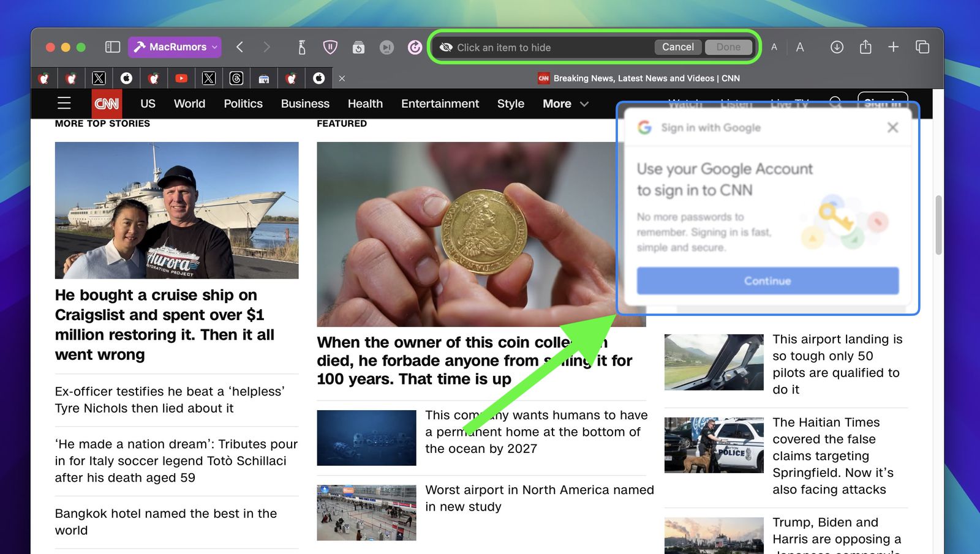Go back to the previous page
Screen dimensions: 980x554
pyautogui.click(x=240, y=47)
